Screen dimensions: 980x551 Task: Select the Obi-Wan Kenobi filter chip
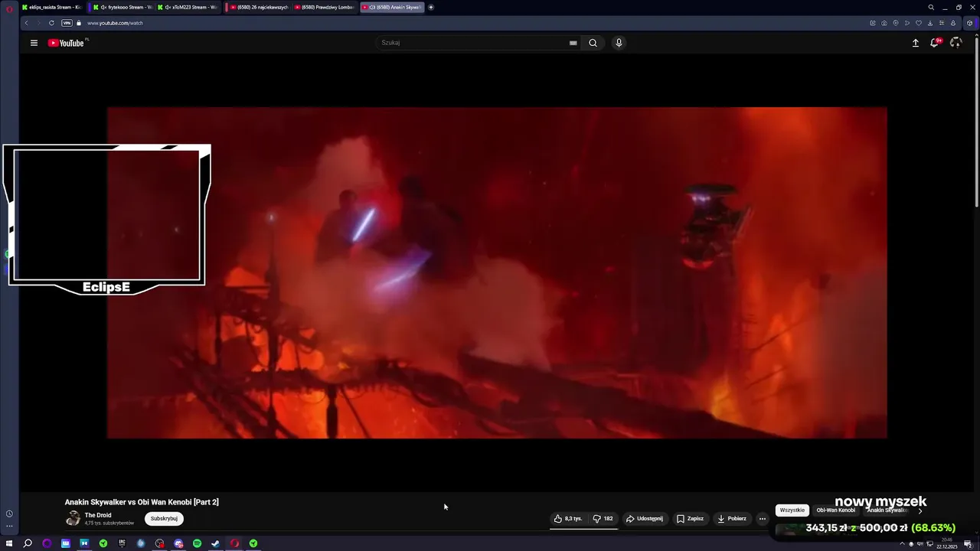click(836, 510)
